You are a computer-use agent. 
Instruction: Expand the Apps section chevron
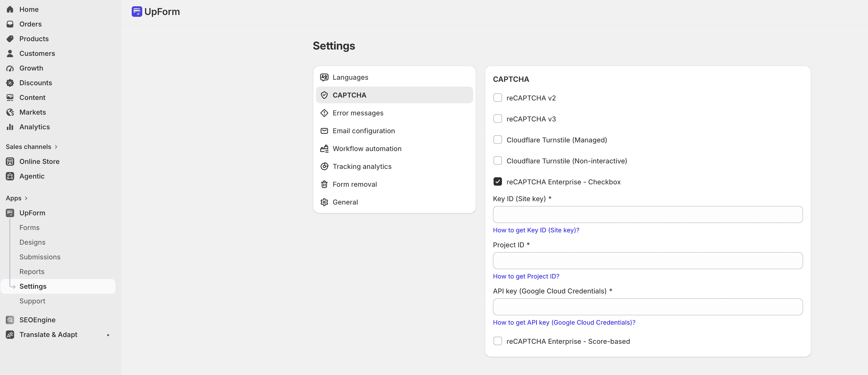[x=26, y=198]
